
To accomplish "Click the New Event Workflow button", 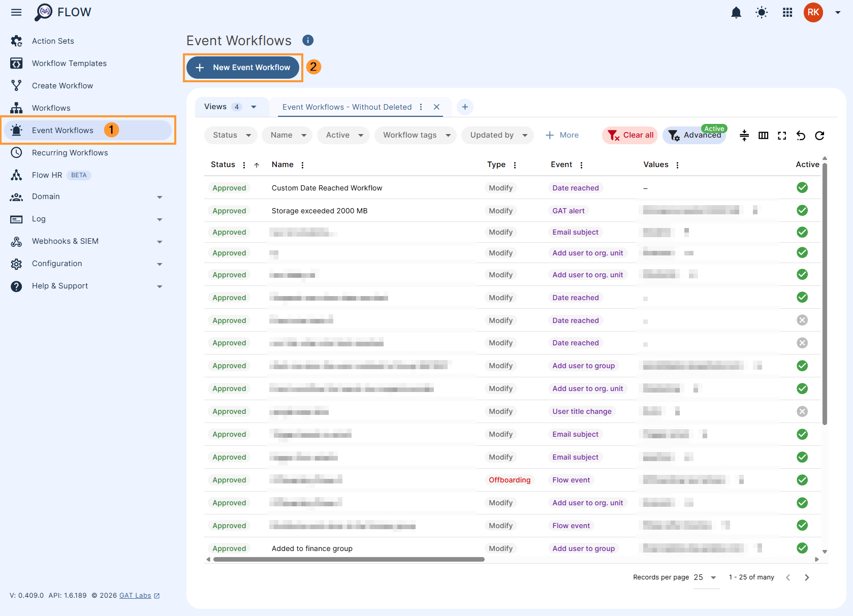I will [x=243, y=67].
